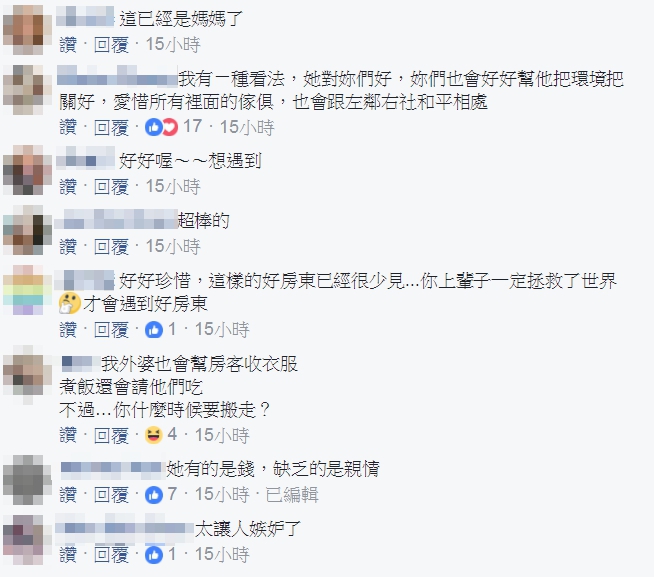This screenshot has height=577, width=654.
Task: Open like and love reactions showing 17
Action: point(173,127)
